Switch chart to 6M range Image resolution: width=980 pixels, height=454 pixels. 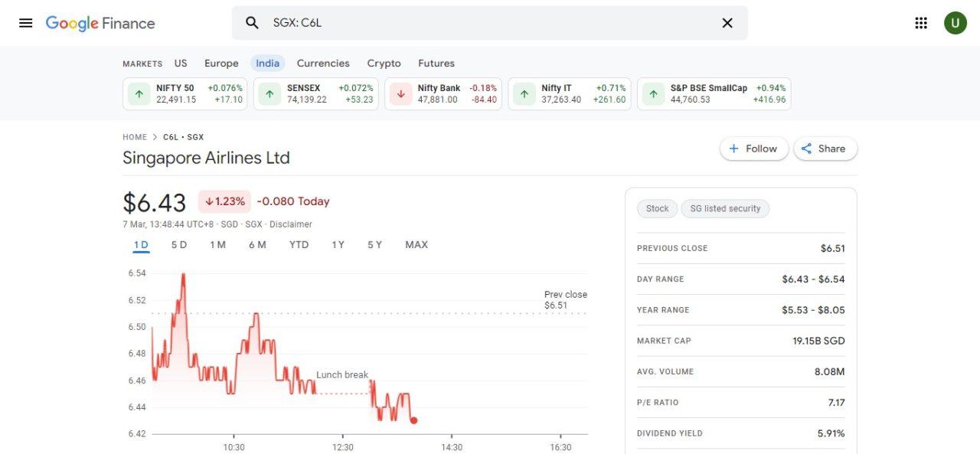257,245
